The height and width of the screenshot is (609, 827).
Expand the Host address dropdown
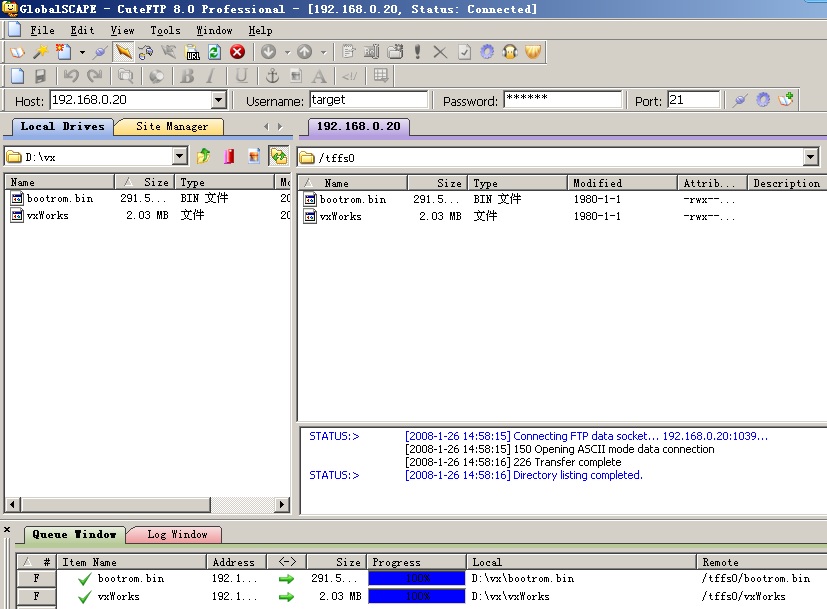pos(218,100)
